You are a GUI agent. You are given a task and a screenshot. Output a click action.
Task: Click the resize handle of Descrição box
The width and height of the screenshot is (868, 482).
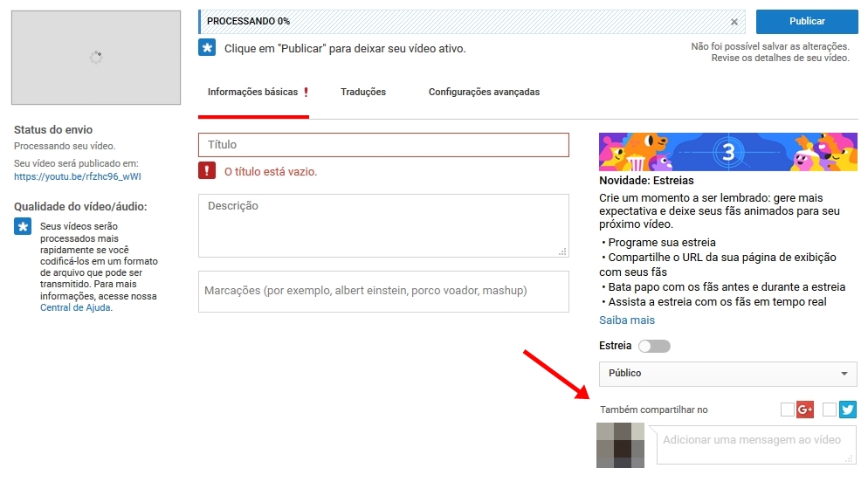point(562,251)
